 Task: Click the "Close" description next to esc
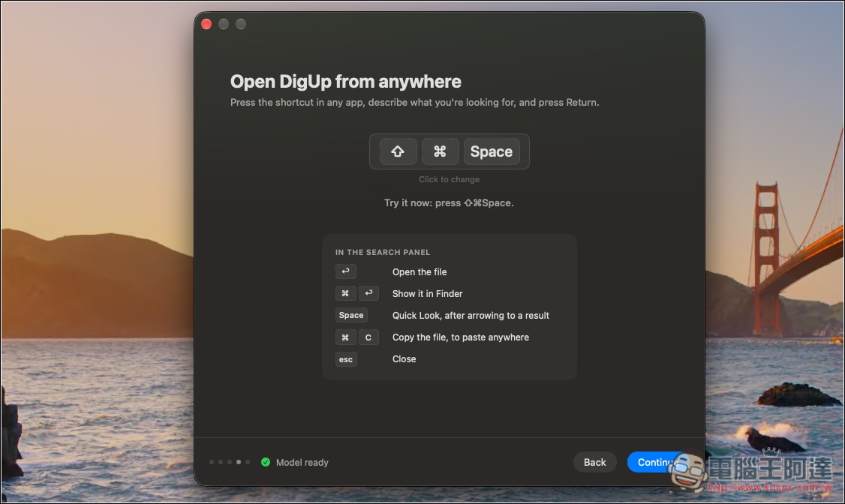[404, 359]
